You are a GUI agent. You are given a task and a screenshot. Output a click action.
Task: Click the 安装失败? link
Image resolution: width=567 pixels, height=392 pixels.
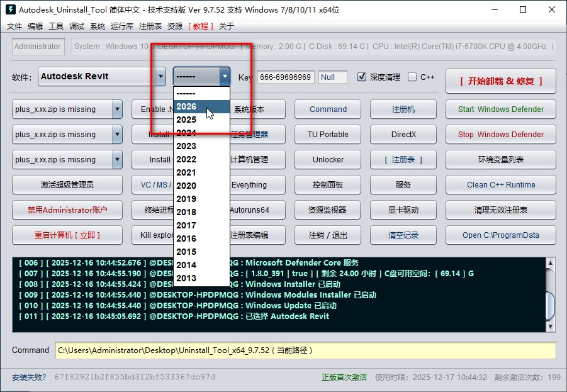pos(29,377)
